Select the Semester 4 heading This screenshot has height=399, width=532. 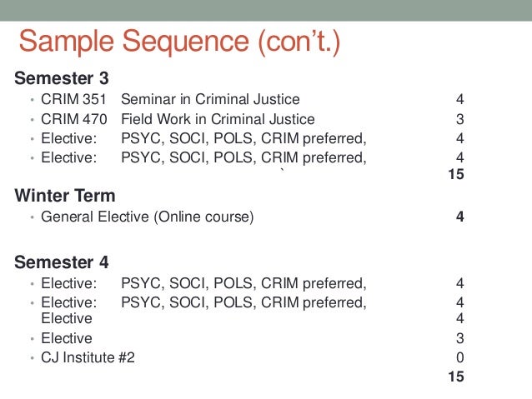tap(62, 262)
